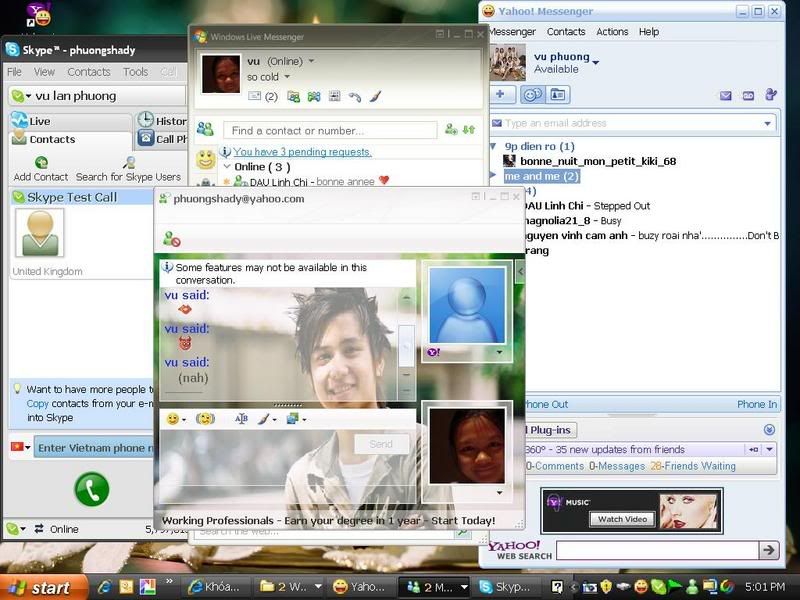Open Search for Skype Users
The height and width of the screenshot is (600, 800).
(129, 164)
